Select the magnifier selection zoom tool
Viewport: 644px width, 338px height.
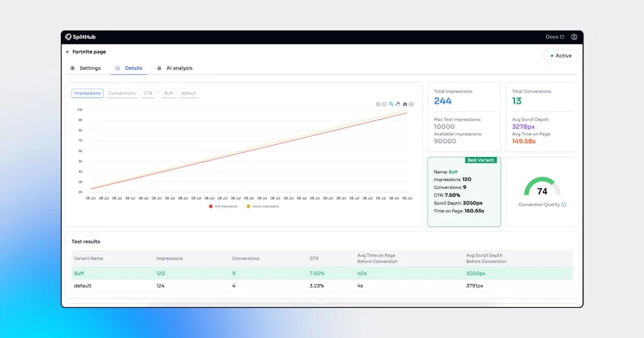391,104
